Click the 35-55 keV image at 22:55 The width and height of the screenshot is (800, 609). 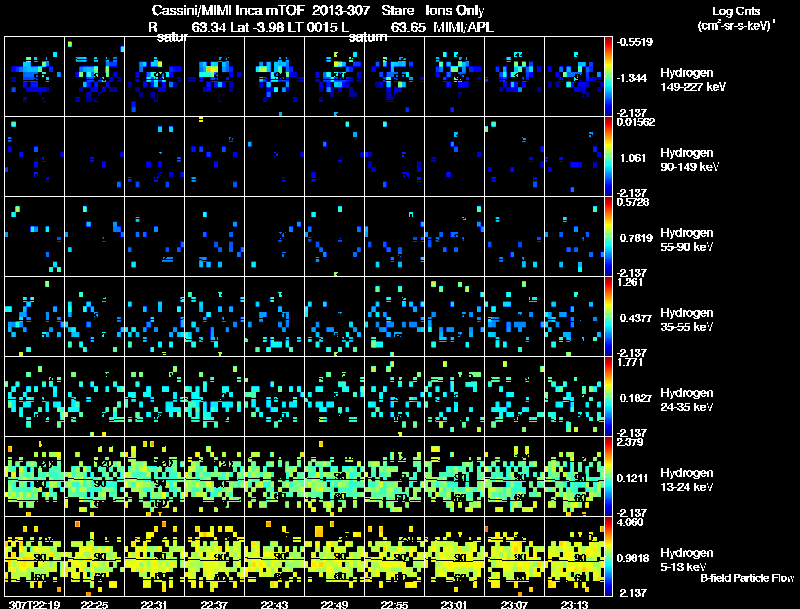tap(395, 317)
